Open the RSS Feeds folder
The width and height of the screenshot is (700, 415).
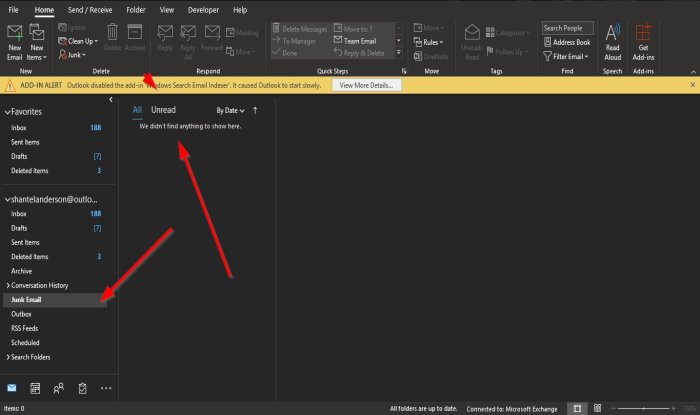[x=56, y=328]
